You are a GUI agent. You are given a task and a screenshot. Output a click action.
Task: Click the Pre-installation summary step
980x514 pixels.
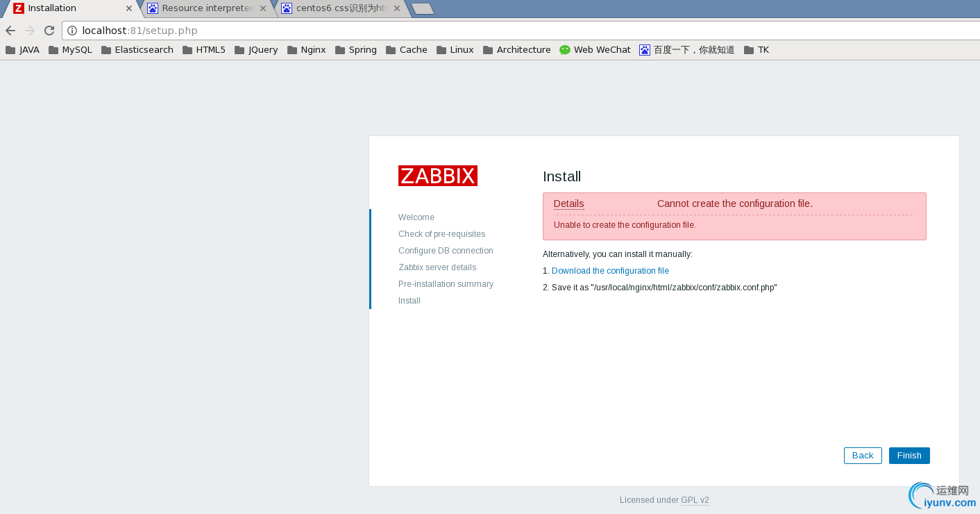point(446,284)
